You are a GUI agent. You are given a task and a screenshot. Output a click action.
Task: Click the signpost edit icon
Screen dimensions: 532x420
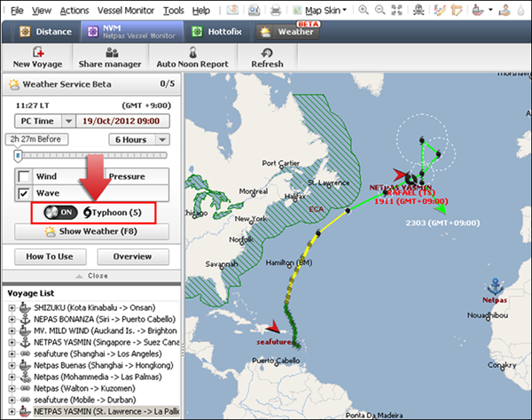click(x=457, y=11)
